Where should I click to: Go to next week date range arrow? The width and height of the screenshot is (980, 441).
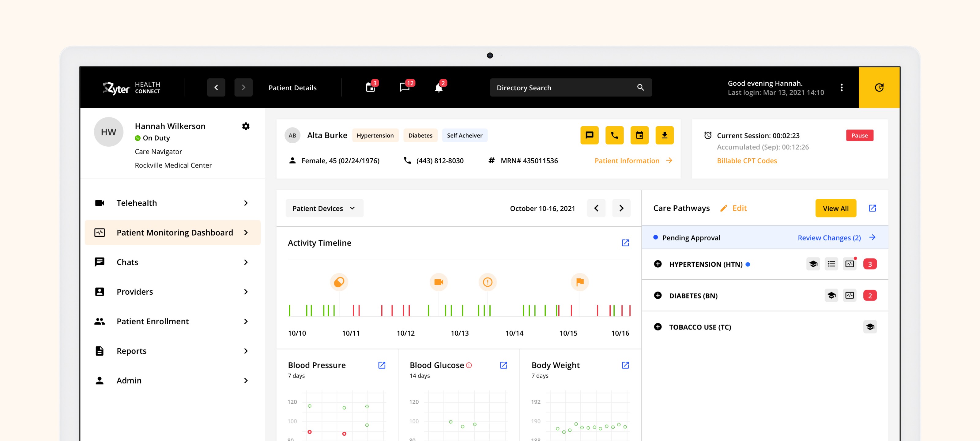(621, 208)
